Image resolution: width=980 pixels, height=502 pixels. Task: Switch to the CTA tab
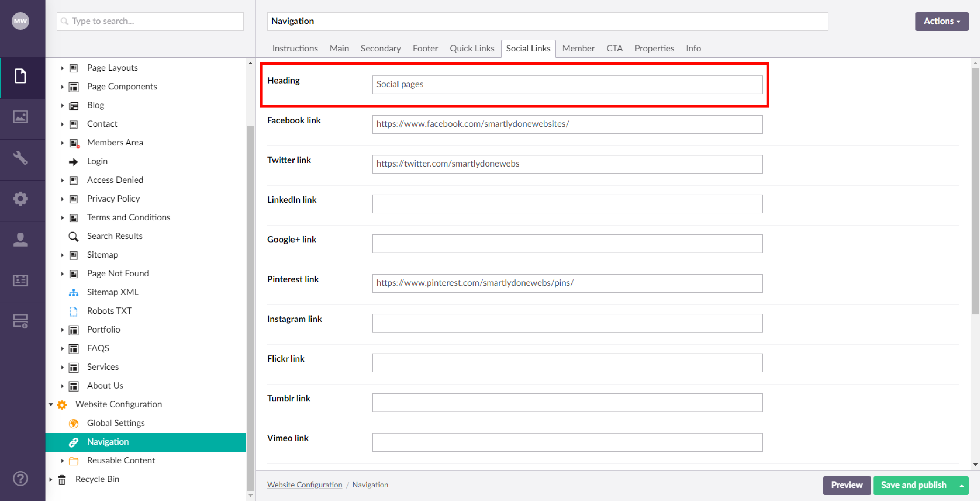point(614,48)
